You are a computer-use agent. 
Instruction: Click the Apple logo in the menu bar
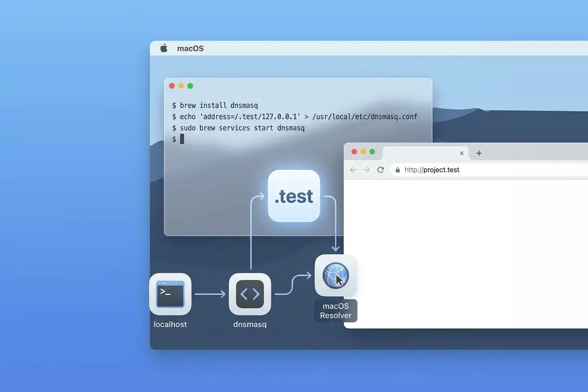[x=164, y=48]
